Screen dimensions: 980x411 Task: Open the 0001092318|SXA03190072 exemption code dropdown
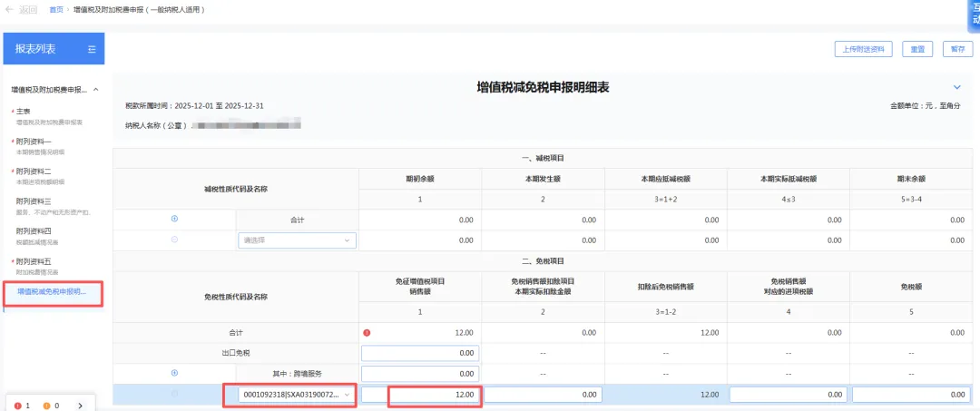pyautogui.click(x=297, y=395)
